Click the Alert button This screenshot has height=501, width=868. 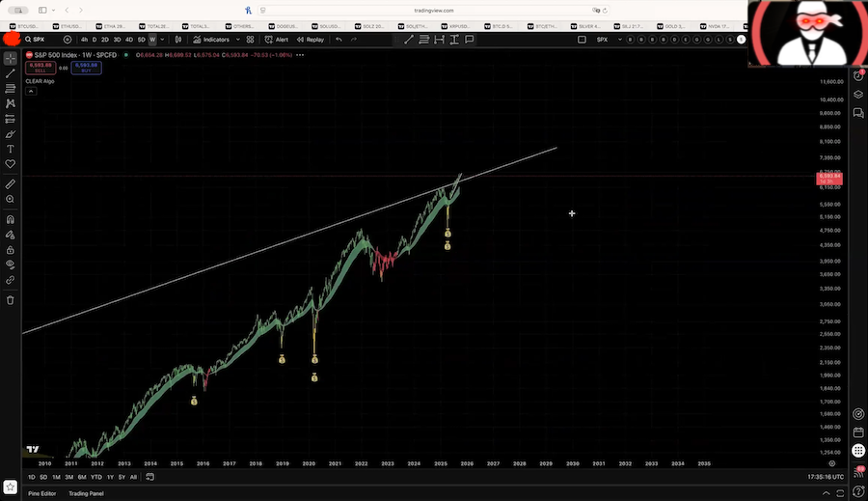coord(277,40)
